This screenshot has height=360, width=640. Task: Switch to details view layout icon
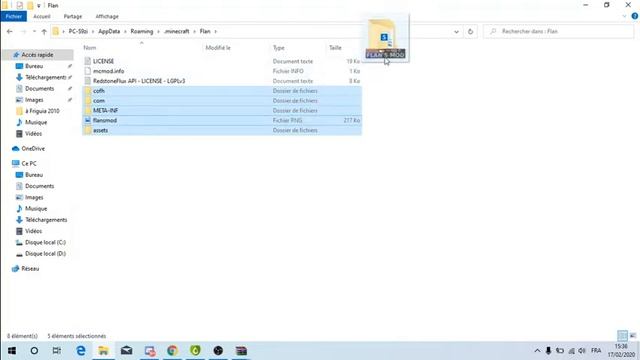[622, 336]
